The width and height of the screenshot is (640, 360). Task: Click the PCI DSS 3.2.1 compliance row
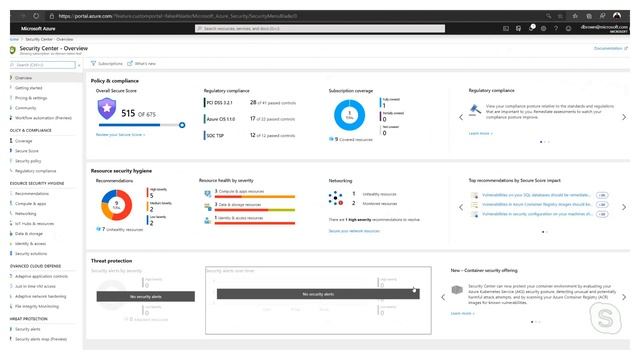click(x=250, y=103)
